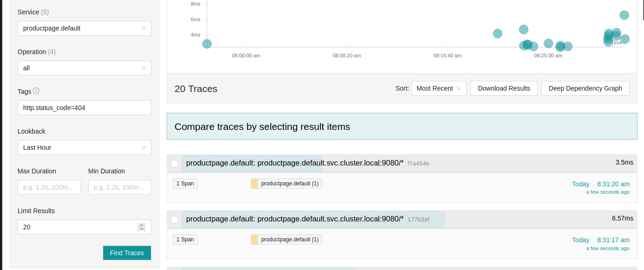Expand the Lookback dropdown showing Last Hour
644x270 pixels.
coord(84,147)
